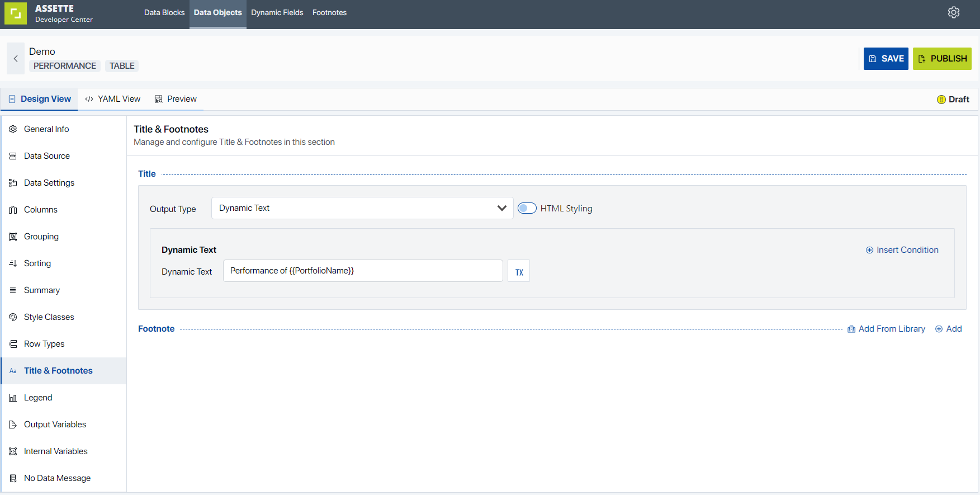Click the SAVE button
The height and width of the screenshot is (495, 980).
(886, 59)
